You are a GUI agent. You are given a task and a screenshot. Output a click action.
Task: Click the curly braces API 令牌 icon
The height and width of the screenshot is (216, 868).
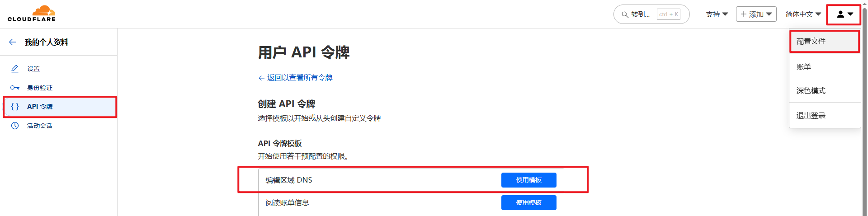[x=15, y=107]
